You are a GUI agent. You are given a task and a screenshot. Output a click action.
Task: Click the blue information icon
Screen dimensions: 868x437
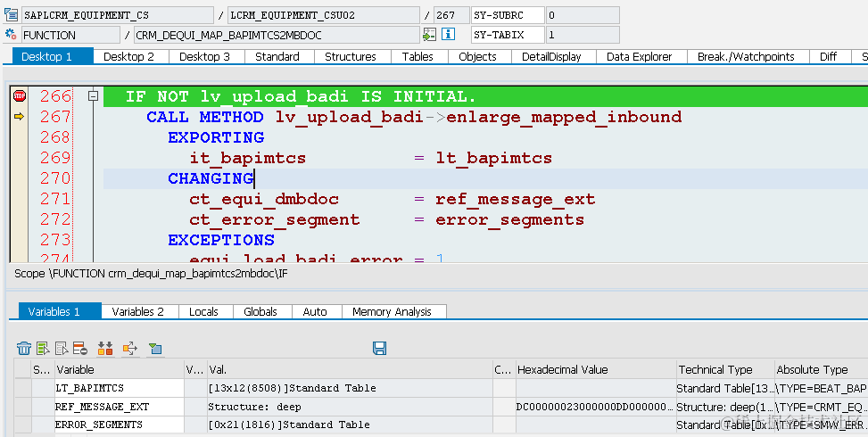(x=449, y=34)
